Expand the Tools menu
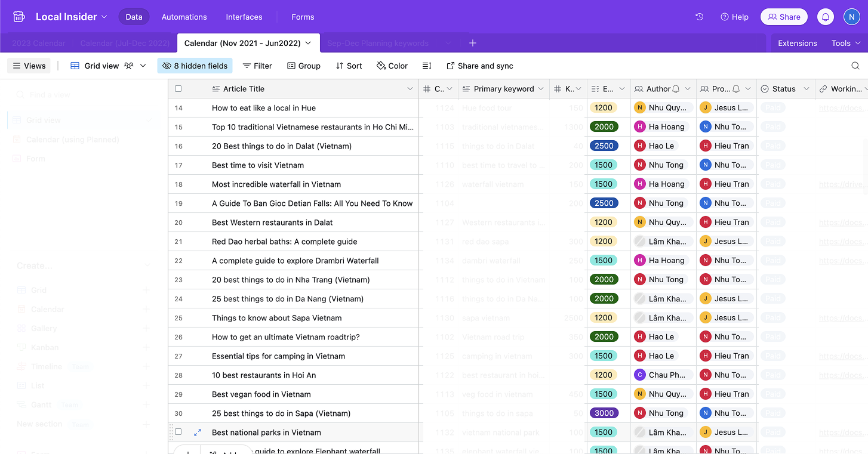Screen dimensions: 868x454 tap(845, 43)
